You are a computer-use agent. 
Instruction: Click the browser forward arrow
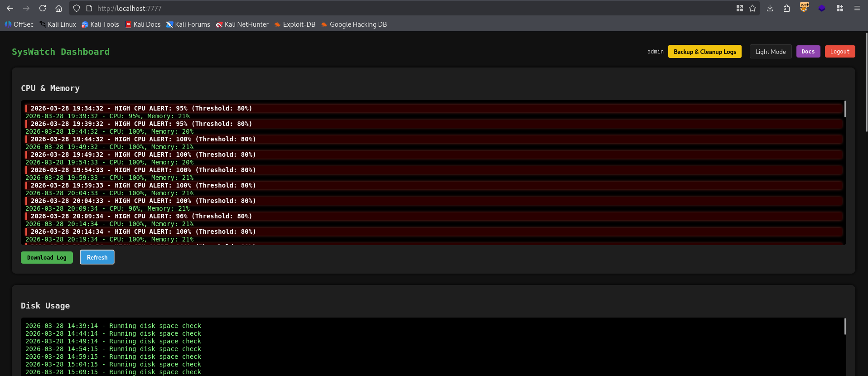[x=26, y=8]
